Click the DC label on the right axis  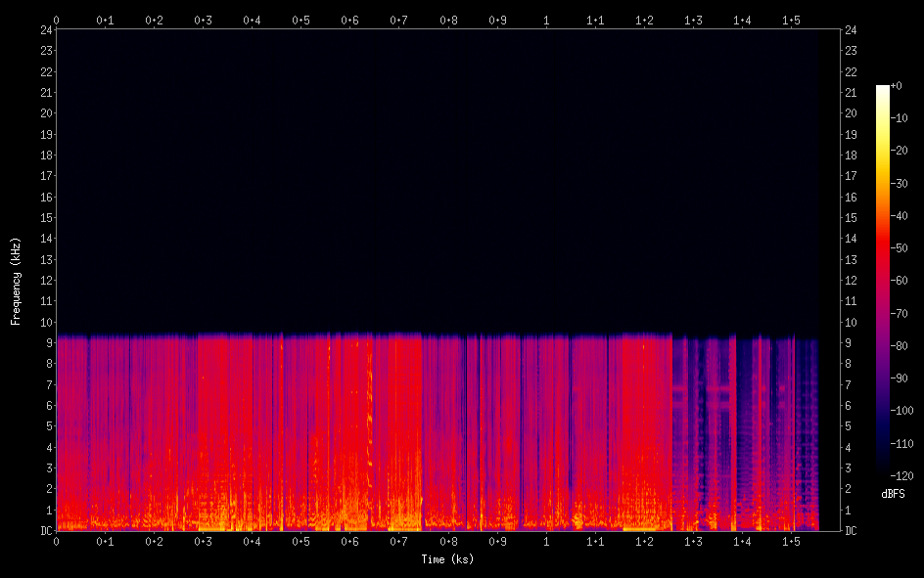(x=852, y=531)
